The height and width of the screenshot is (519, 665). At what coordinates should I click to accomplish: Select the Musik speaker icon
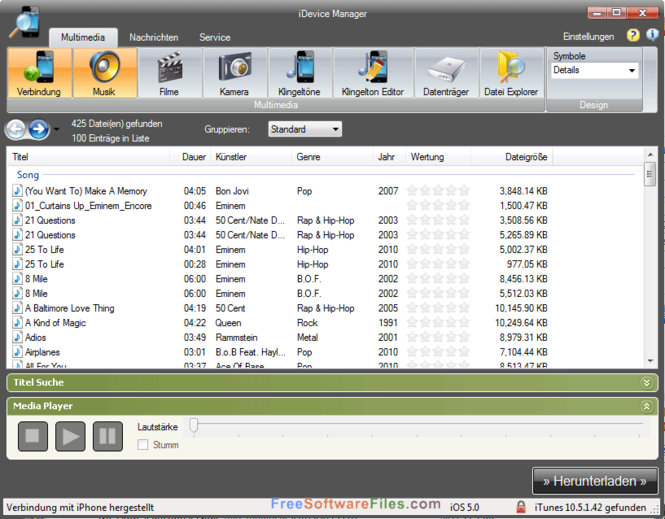(104, 73)
